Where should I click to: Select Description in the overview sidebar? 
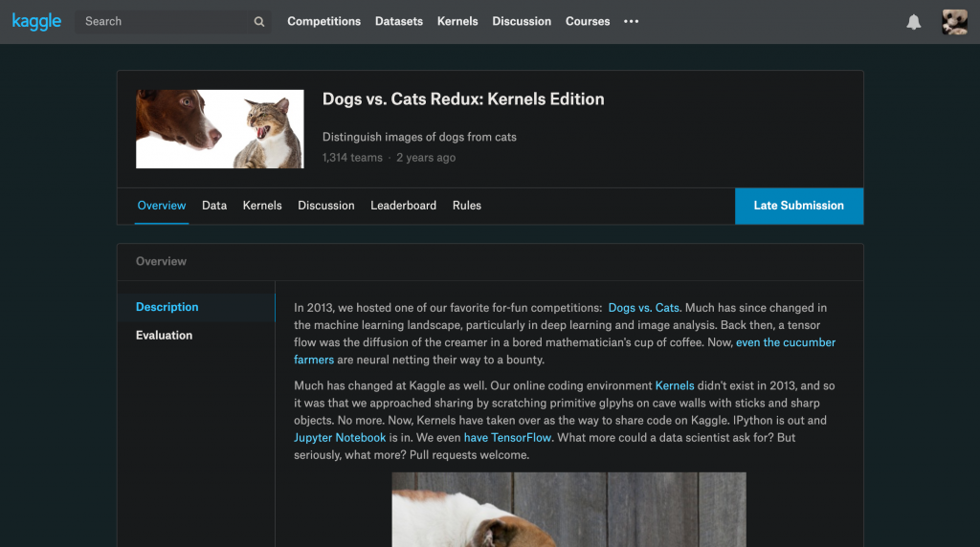[196, 307]
